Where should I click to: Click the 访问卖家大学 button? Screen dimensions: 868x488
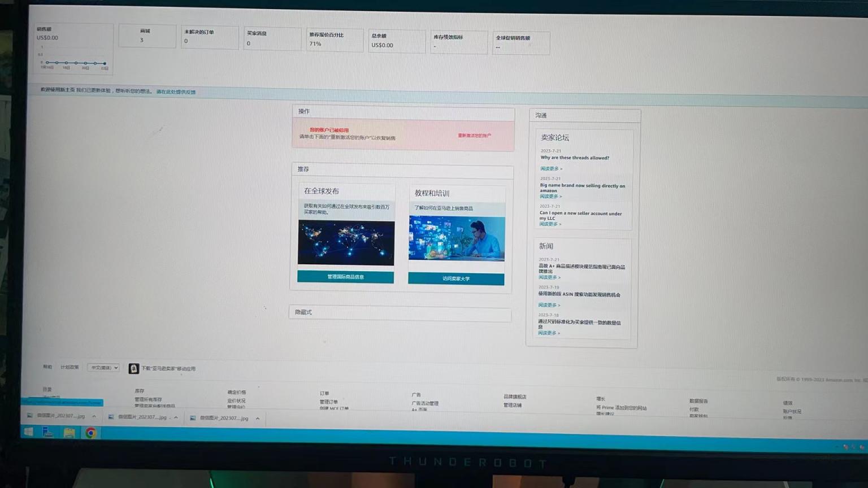coord(456,278)
